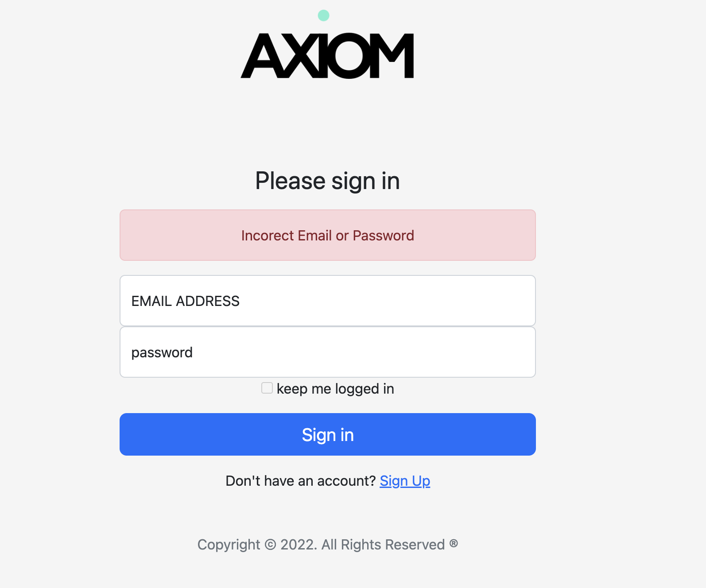Click the copyright © symbol in footer
Image resolution: width=706 pixels, height=588 pixels.
pyautogui.click(x=270, y=545)
